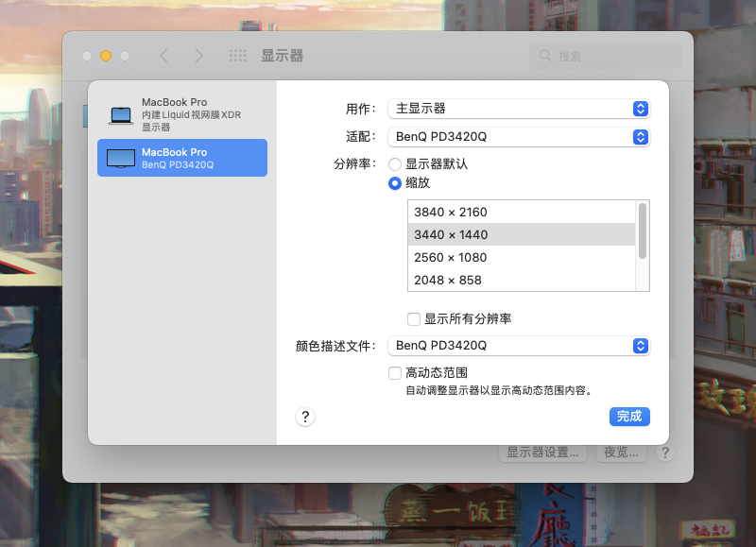This screenshot has width=756, height=547.
Task: Open the 适配 dropdown showing BenQ PD3420Q
Action: (x=519, y=137)
